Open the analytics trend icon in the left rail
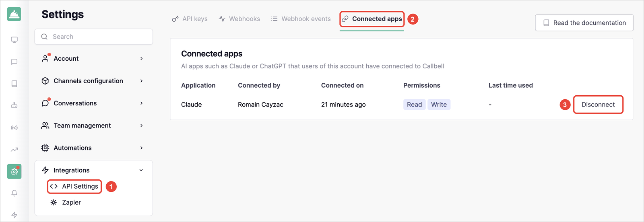Image resolution: width=644 pixels, height=222 pixels. (x=14, y=150)
